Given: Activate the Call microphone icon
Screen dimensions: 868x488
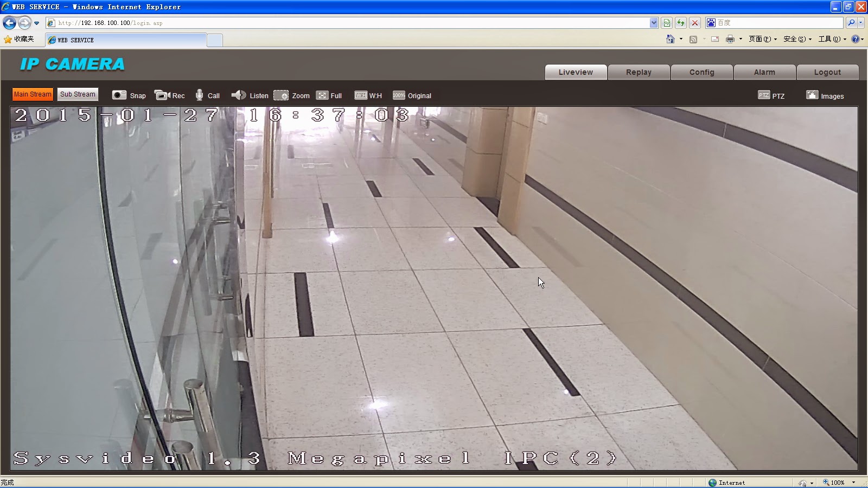Looking at the screenshot, I should tap(207, 95).
